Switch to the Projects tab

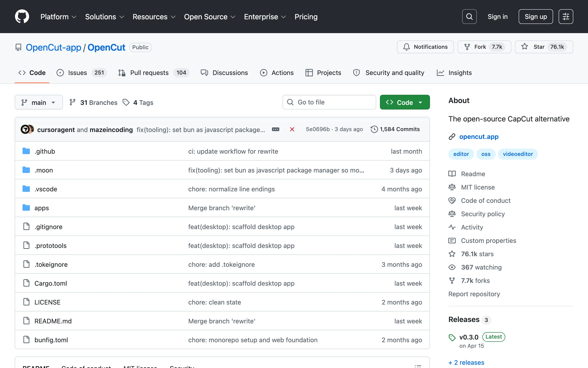tap(323, 73)
